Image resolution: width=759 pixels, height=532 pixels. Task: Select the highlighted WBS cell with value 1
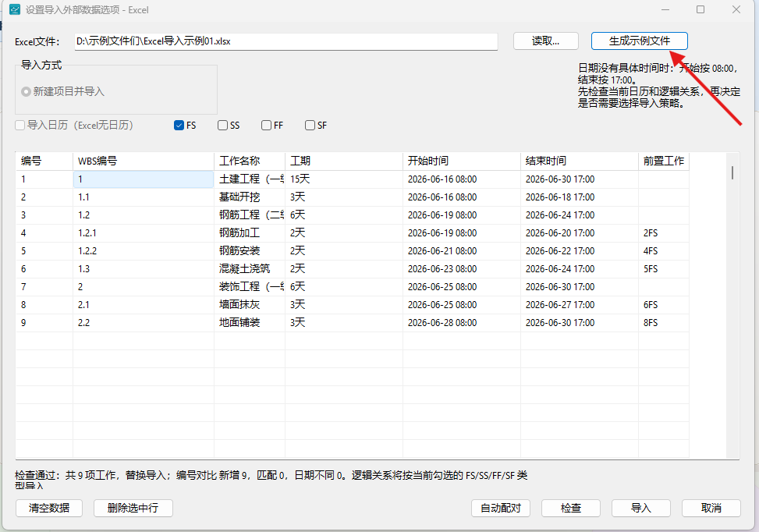click(x=144, y=179)
